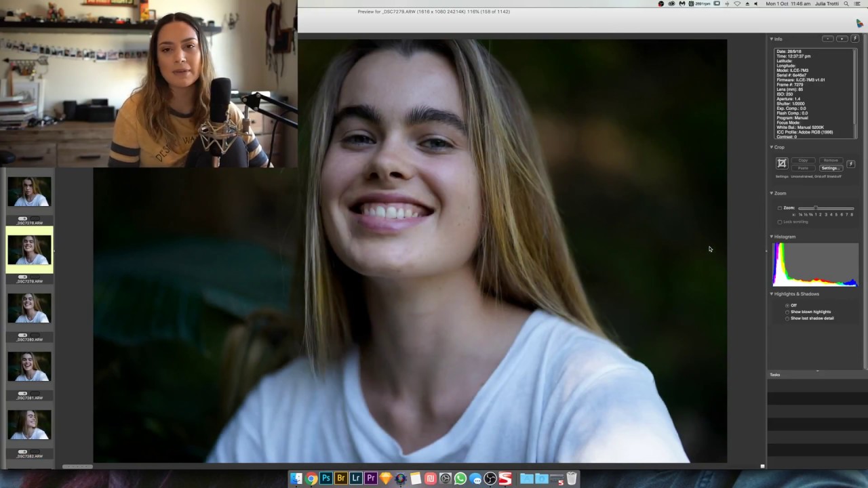This screenshot has height=488, width=868.
Task: Collapse the Zoom panel section
Action: [x=772, y=193]
